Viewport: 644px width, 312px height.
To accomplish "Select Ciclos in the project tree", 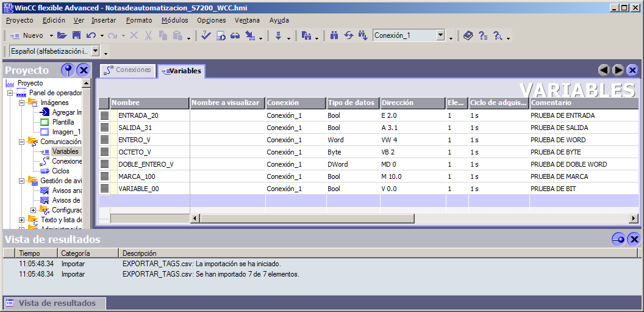I will point(60,171).
